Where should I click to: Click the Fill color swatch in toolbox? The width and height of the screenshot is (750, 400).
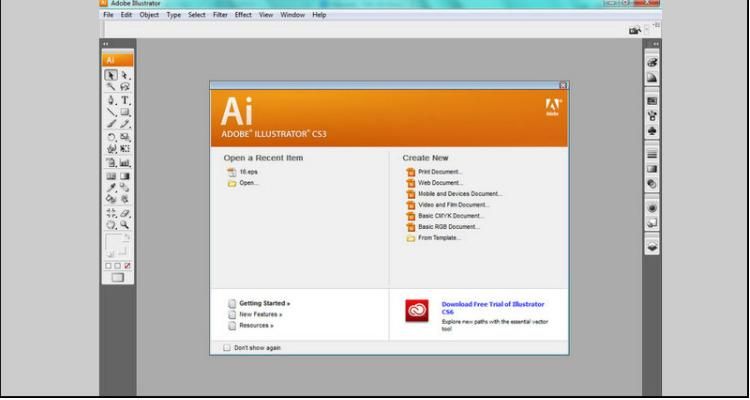point(115,240)
